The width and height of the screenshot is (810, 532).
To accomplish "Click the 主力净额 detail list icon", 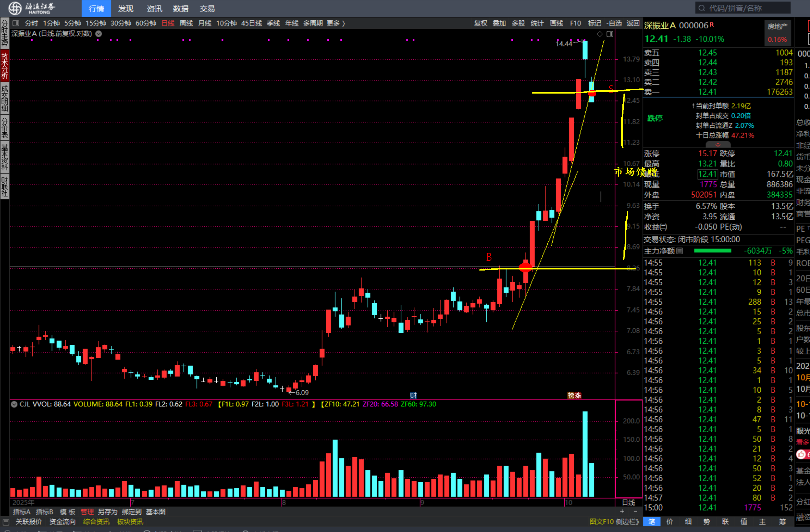I will point(680,251).
